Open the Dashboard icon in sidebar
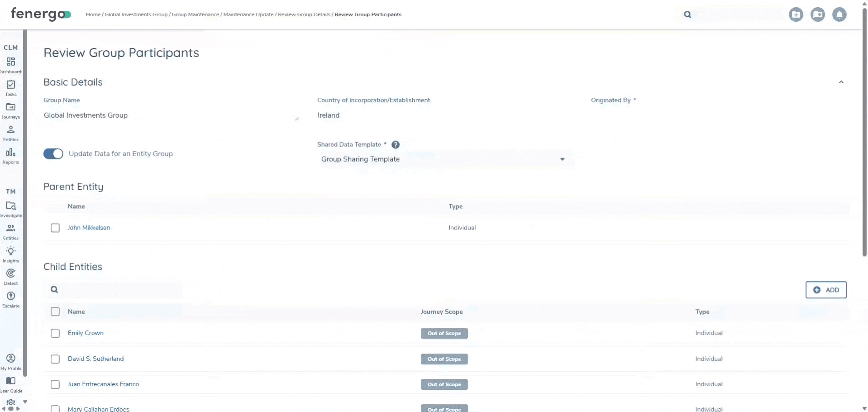This screenshot has width=868, height=412. tap(11, 62)
